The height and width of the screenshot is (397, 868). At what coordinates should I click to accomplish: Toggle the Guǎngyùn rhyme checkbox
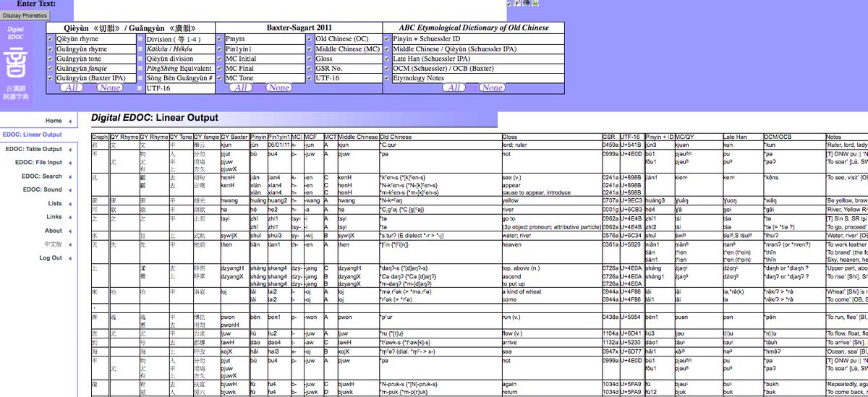(x=51, y=48)
